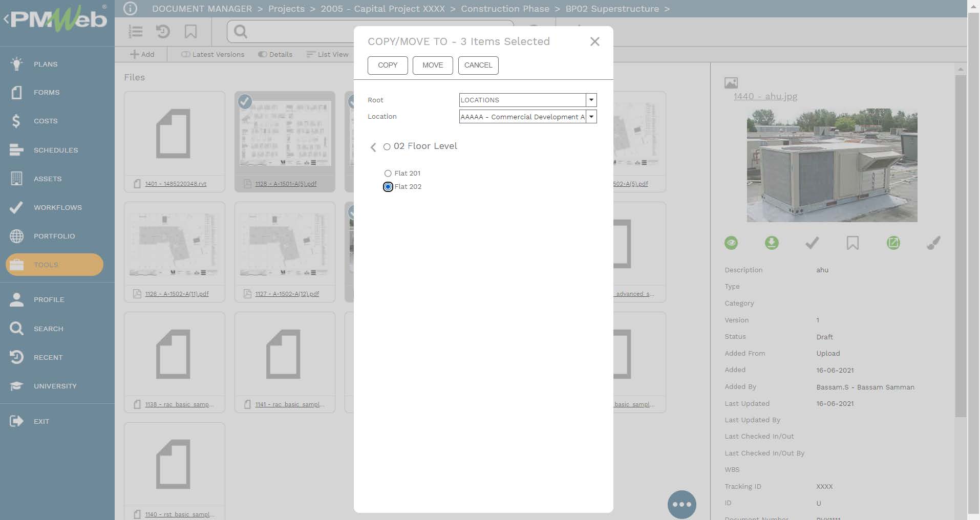Click the green edit icon in details panel
The width and height of the screenshot is (980, 520).
pyautogui.click(x=893, y=243)
